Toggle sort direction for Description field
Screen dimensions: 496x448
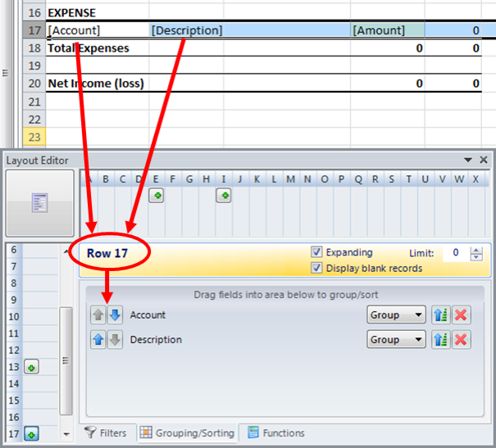[441, 340]
